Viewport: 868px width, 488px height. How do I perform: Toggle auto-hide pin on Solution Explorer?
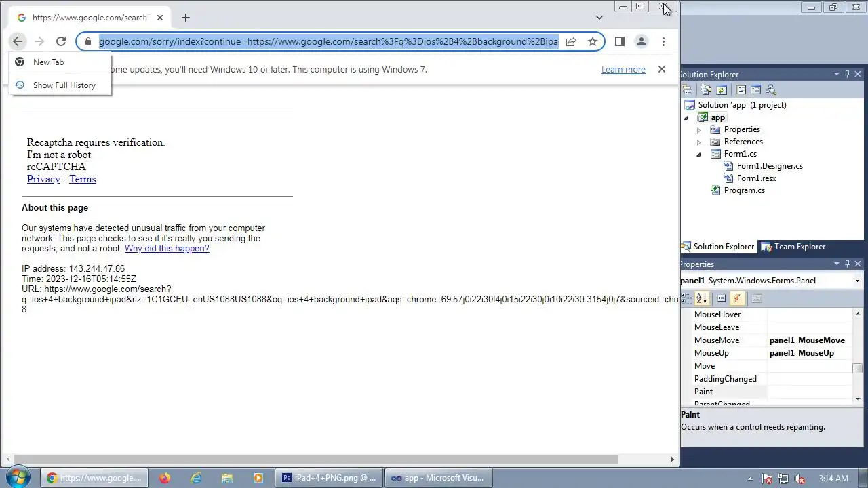(847, 74)
